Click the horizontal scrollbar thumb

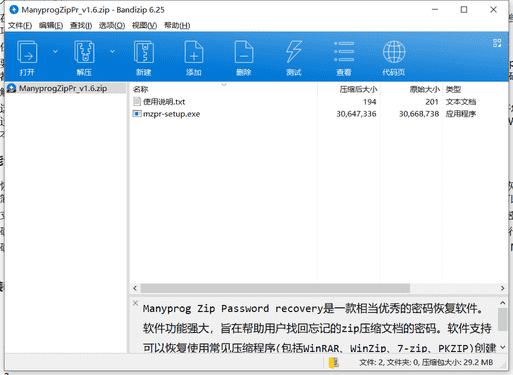click(275, 288)
